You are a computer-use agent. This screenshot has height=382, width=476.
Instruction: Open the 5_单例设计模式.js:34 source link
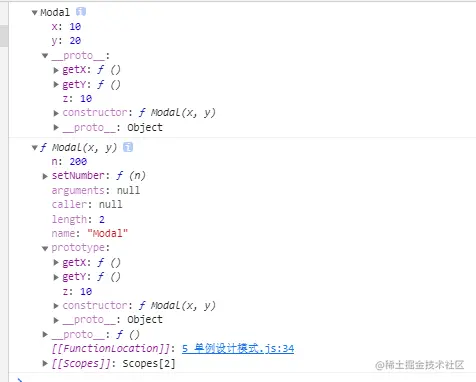(238, 349)
